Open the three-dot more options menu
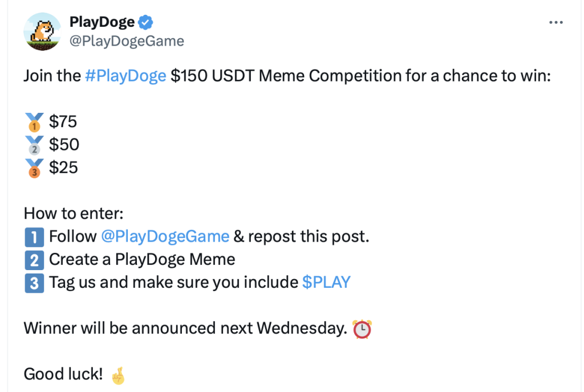Image resolution: width=584 pixels, height=392 pixels. pos(555,23)
